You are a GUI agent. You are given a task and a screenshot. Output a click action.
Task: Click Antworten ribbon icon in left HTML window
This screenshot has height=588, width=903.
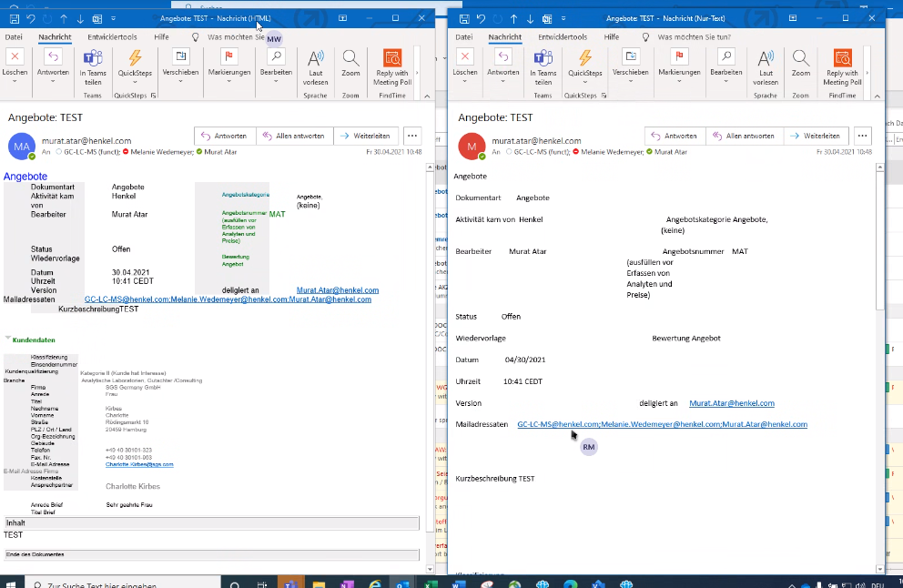click(x=53, y=56)
